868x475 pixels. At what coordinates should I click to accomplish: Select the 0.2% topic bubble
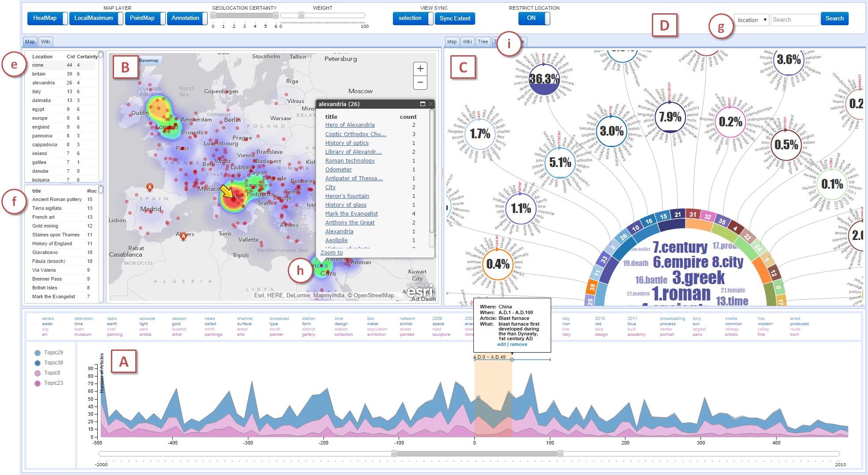730,122
